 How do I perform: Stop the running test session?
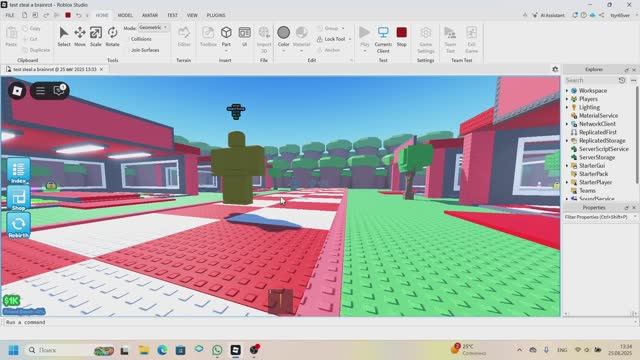402,36
